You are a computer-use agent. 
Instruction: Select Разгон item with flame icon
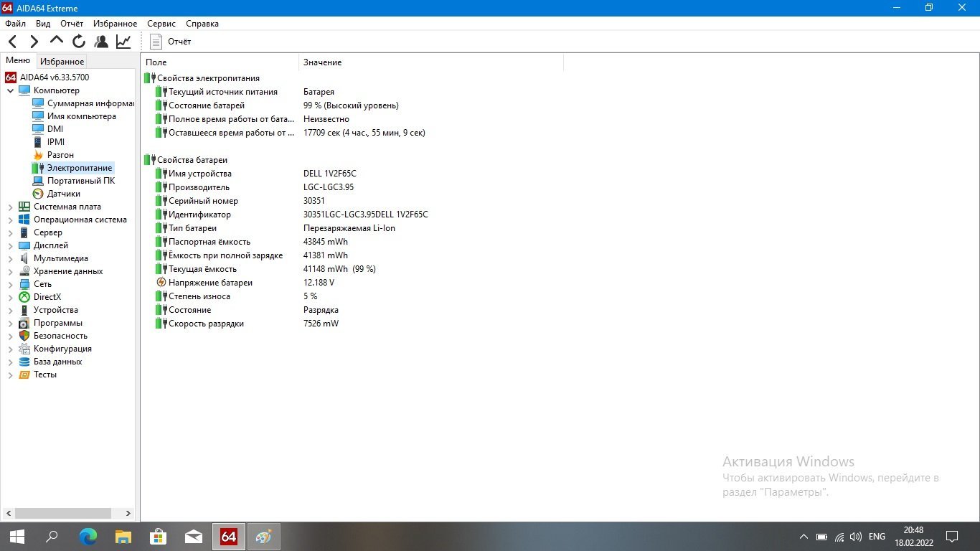pyautogui.click(x=60, y=155)
